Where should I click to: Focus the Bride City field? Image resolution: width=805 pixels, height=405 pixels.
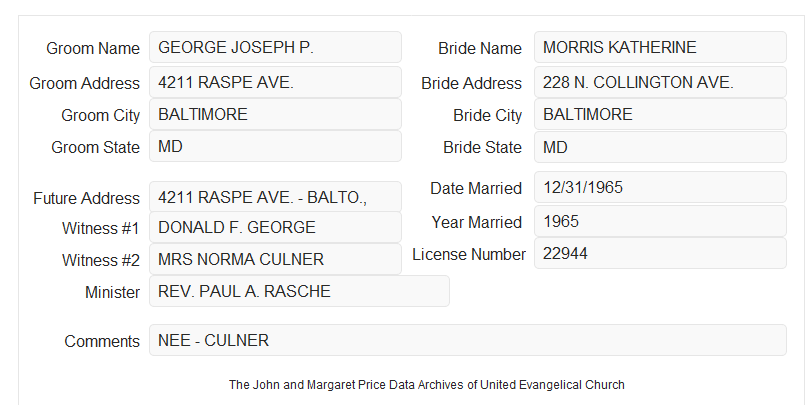click(660, 114)
